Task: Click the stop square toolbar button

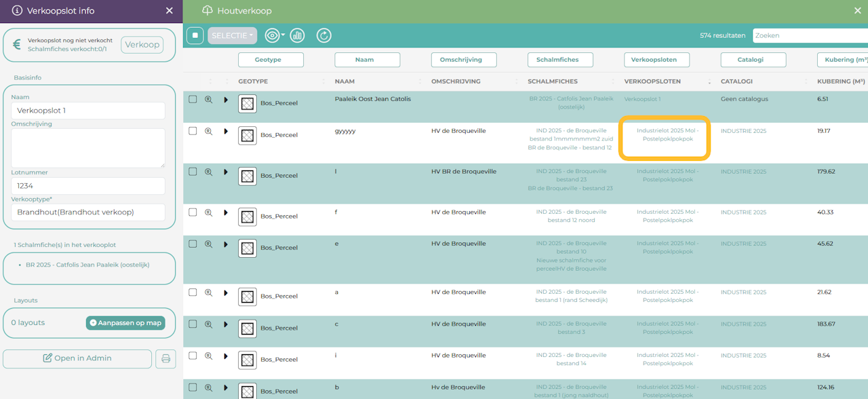Action: [x=195, y=35]
